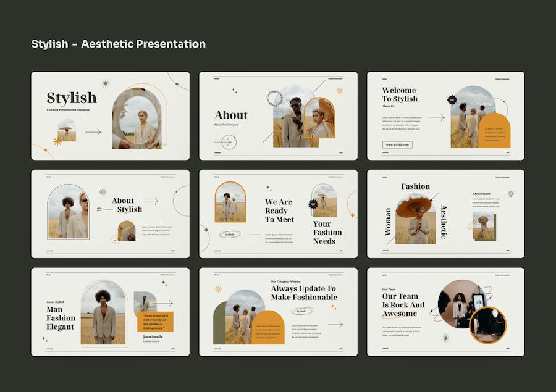This screenshot has height=392, width=556.
Task: Click the arrow icon on Always Update slide
Action: click(x=335, y=325)
